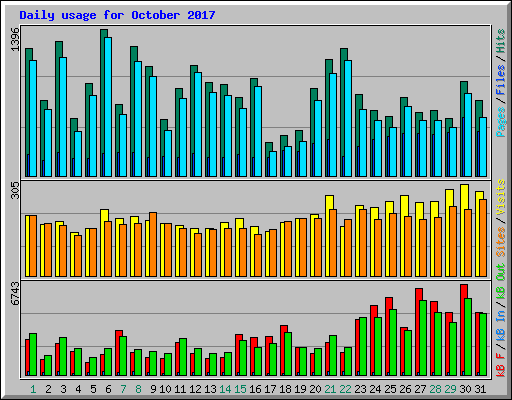This screenshot has width=512, height=400.
Task: Click day label 17 on the x-axis
Action: 270,389
